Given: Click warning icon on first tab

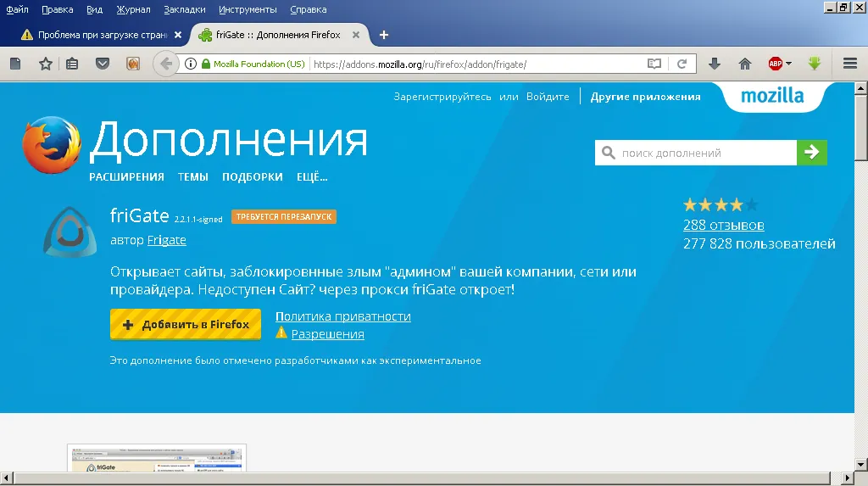Looking at the screenshot, I should [26, 35].
